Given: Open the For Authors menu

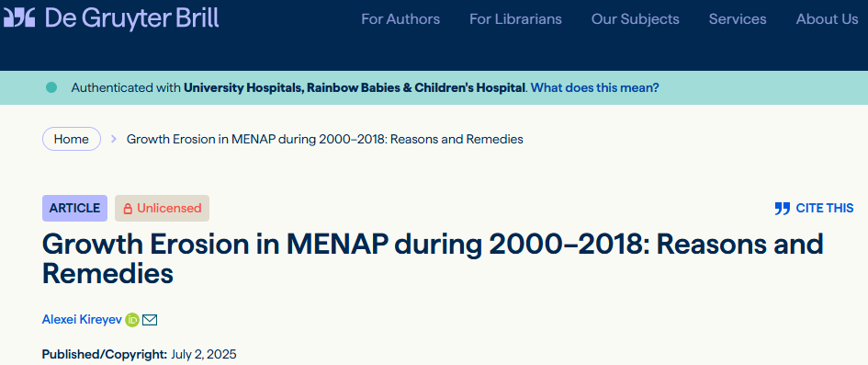Looking at the screenshot, I should [400, 18].
